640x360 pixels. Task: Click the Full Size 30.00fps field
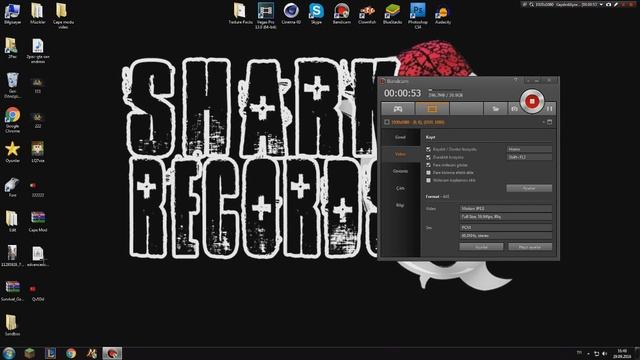[506, 217]
